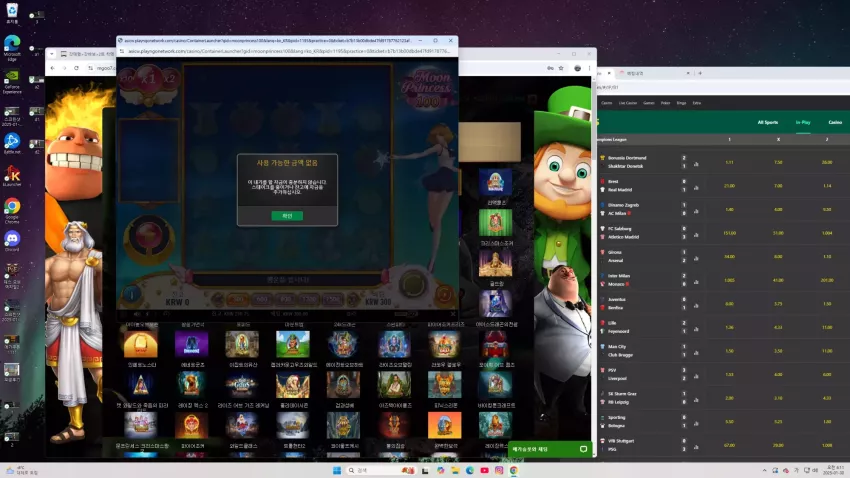Viewport: 850px width, 478px height.
Task: Click the stats icon for FC Salzburg match
Action: pyautogui.click(x=696, y=235)
